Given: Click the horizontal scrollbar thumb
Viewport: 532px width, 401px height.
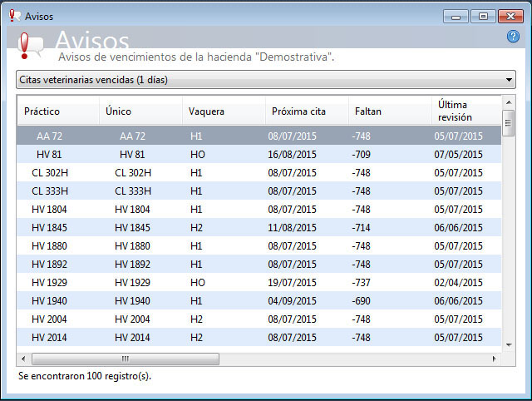Looking at the screenshot, I should point(126,359).
